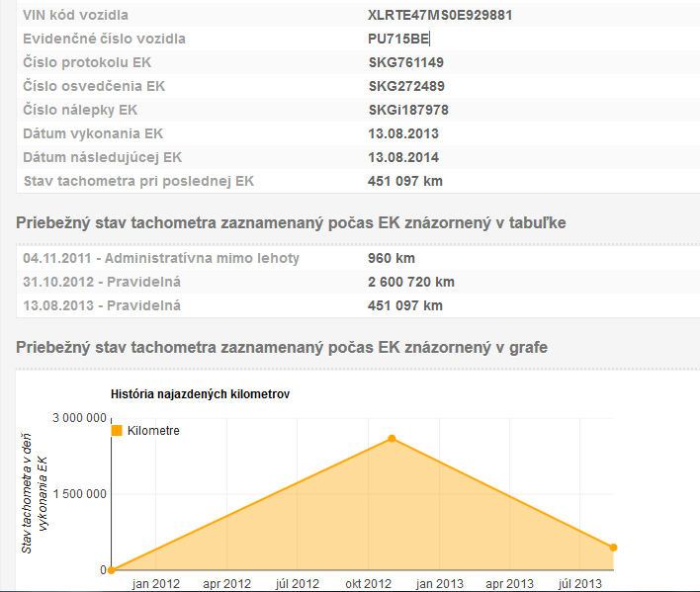The width and height of the screenshot is (700, 592).
Task: Click the x-axis label 'jan 2013'
Action: click(439, 583)
